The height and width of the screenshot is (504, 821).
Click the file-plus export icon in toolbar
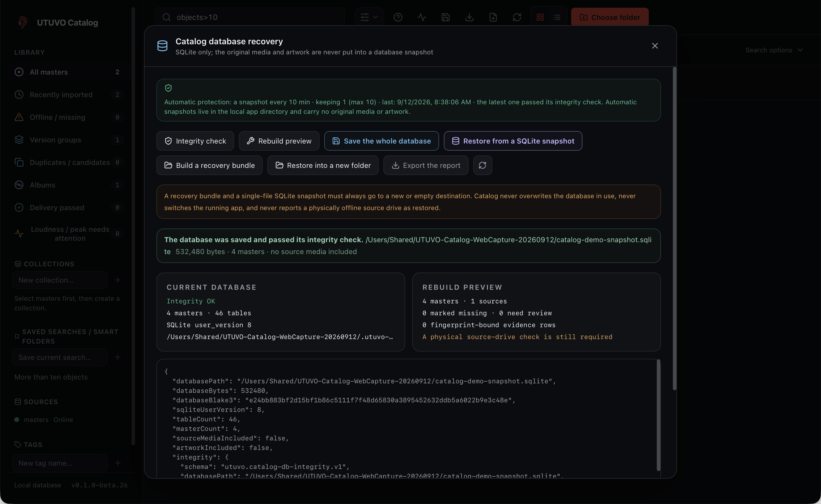(x=493, y=17)
